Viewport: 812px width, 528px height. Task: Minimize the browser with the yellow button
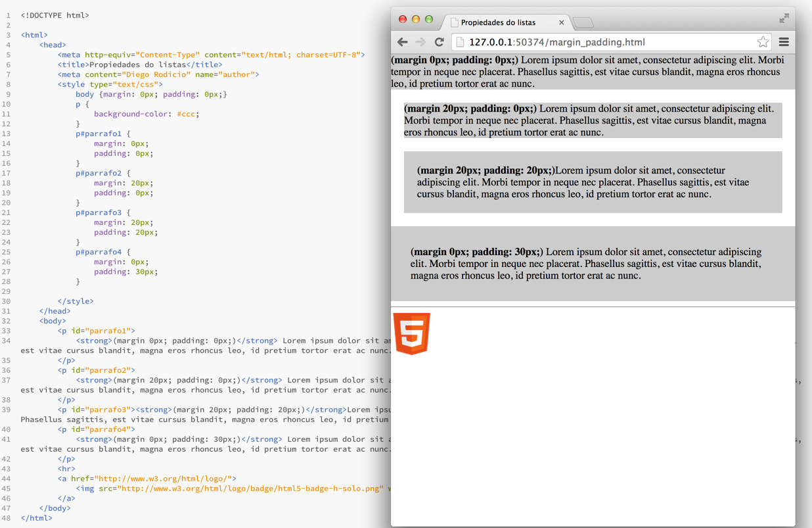click(416, 19)
